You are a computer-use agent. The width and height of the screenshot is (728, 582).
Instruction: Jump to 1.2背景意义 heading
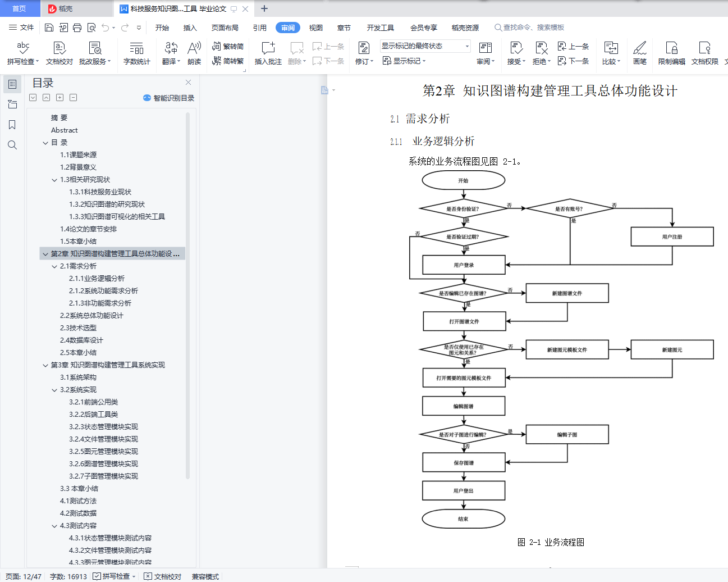click(x=78, y=167)
